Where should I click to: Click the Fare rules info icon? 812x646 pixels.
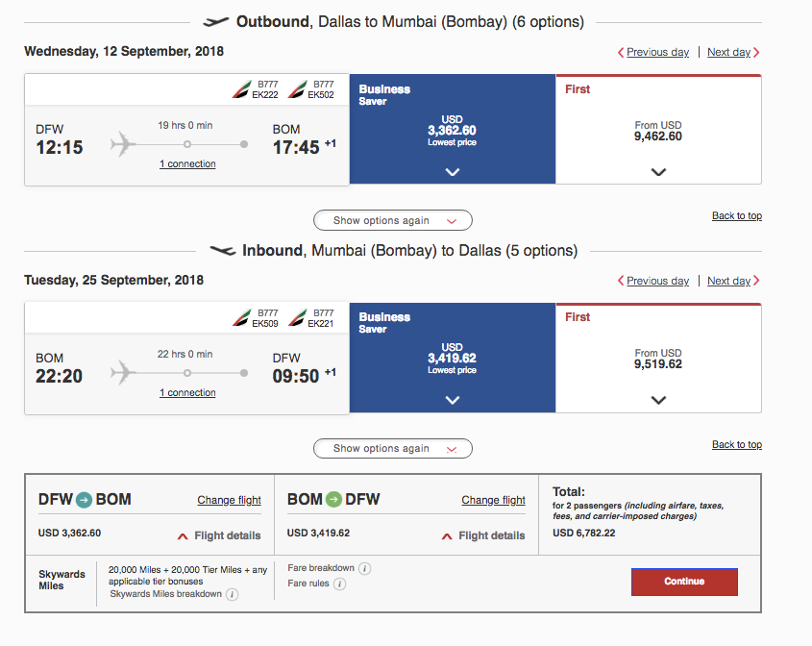pos(339,584)
